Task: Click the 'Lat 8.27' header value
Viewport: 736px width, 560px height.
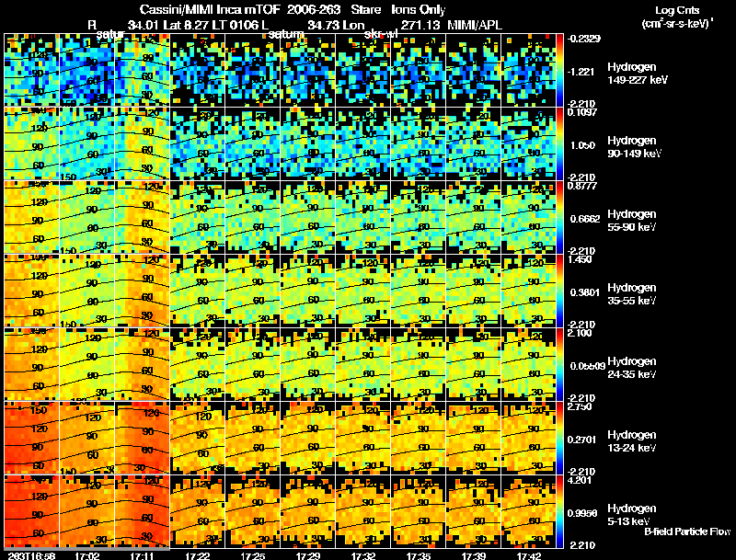Action: 186,25
